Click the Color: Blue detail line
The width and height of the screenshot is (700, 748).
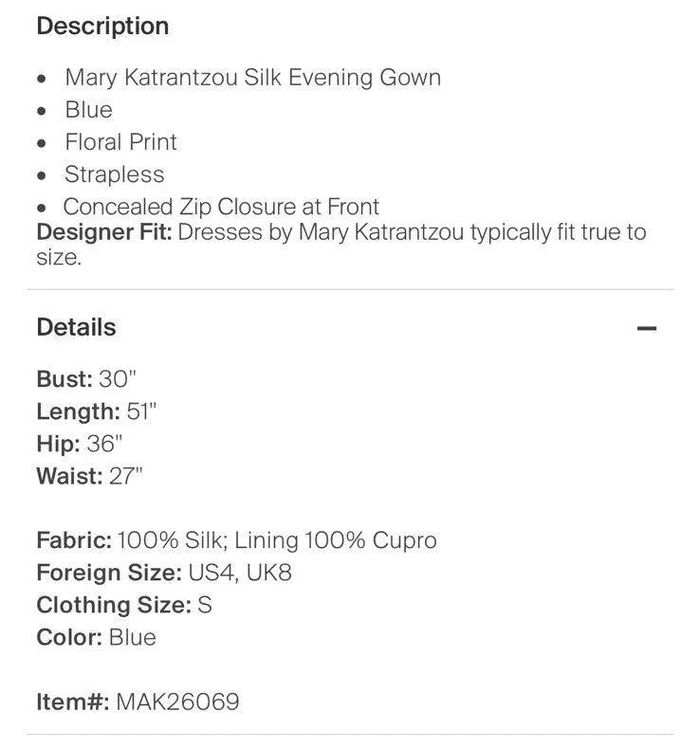pyautogui.click(x=96, y=637)
